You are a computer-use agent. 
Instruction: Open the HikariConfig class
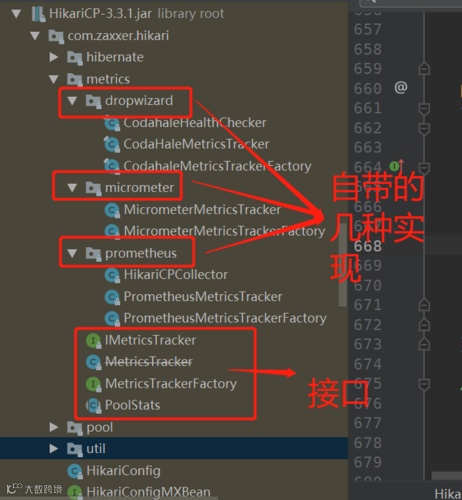(x=123, y=471)
